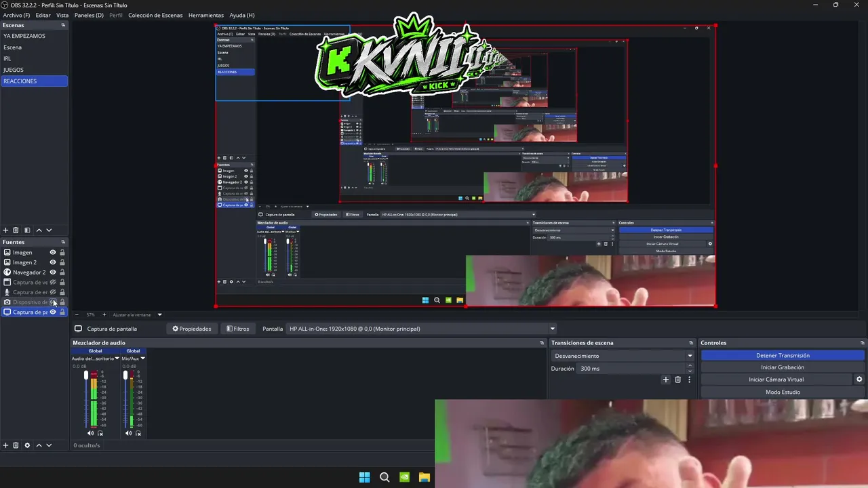Hide the selected Captura de pantalla source

pyautogui.click(x=53, y=312)
